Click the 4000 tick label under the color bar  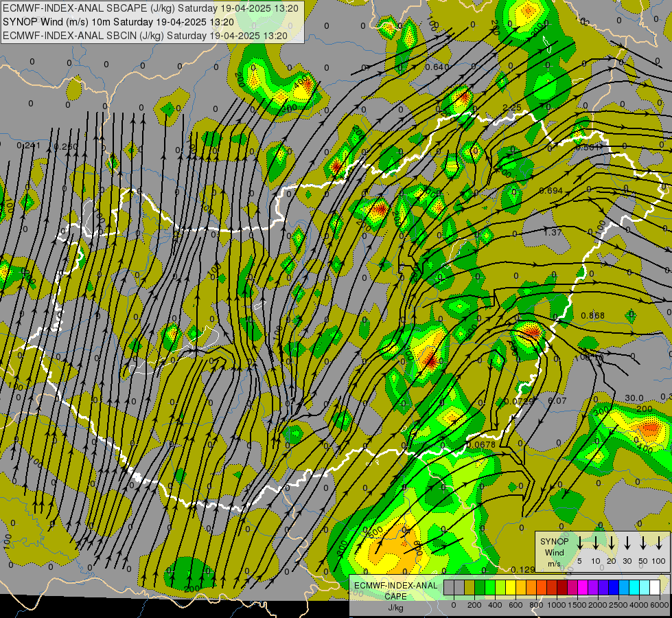point(640,605)
